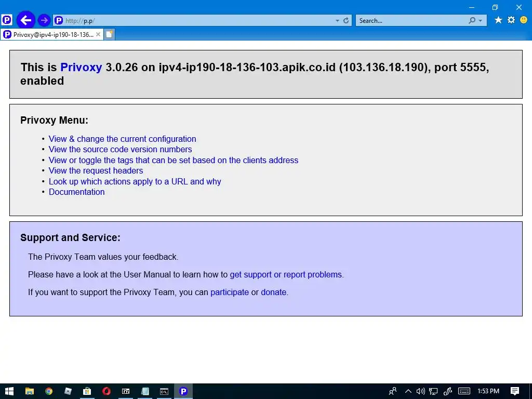The width and height of the screenshot is (532, 399).
Task: Show hidden tray icons with the chevron
Action: [408, 391]
